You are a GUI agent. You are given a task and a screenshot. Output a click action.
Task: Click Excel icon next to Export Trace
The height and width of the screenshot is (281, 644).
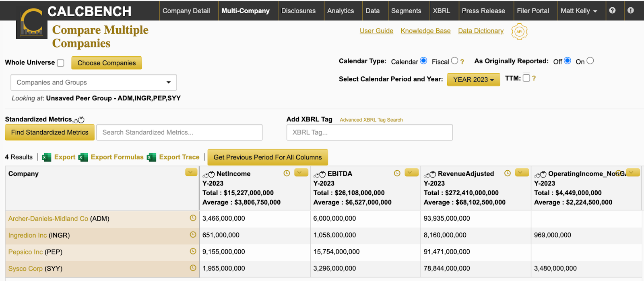[x=151, y=157]
